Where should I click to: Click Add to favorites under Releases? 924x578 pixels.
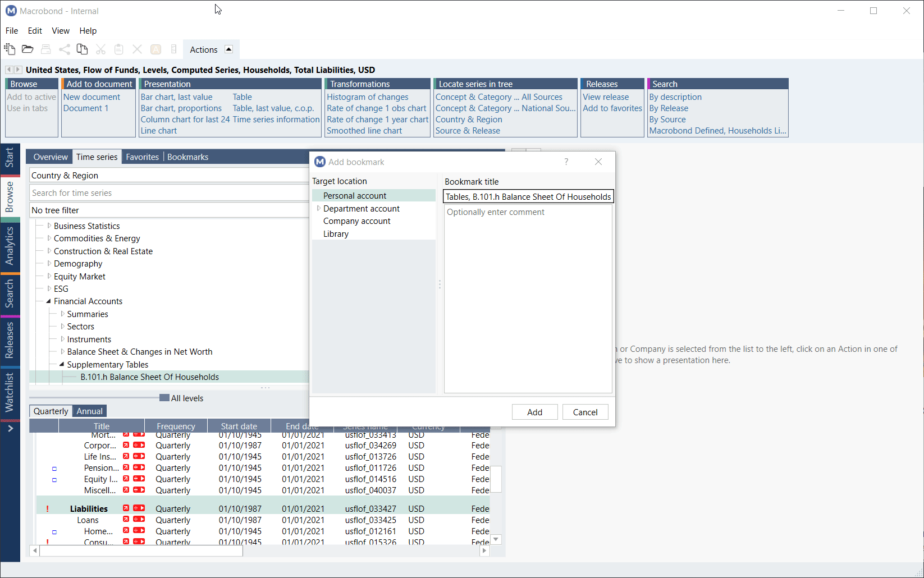[612, 108]
